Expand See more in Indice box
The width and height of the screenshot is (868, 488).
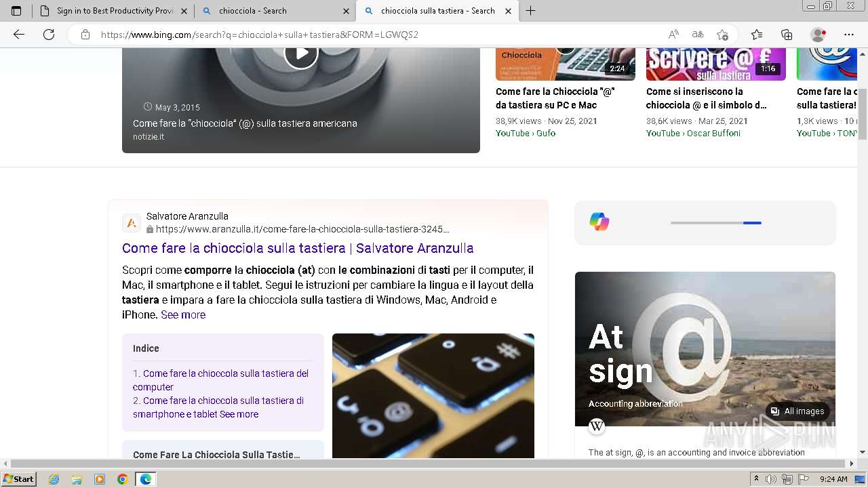[239, 414]
